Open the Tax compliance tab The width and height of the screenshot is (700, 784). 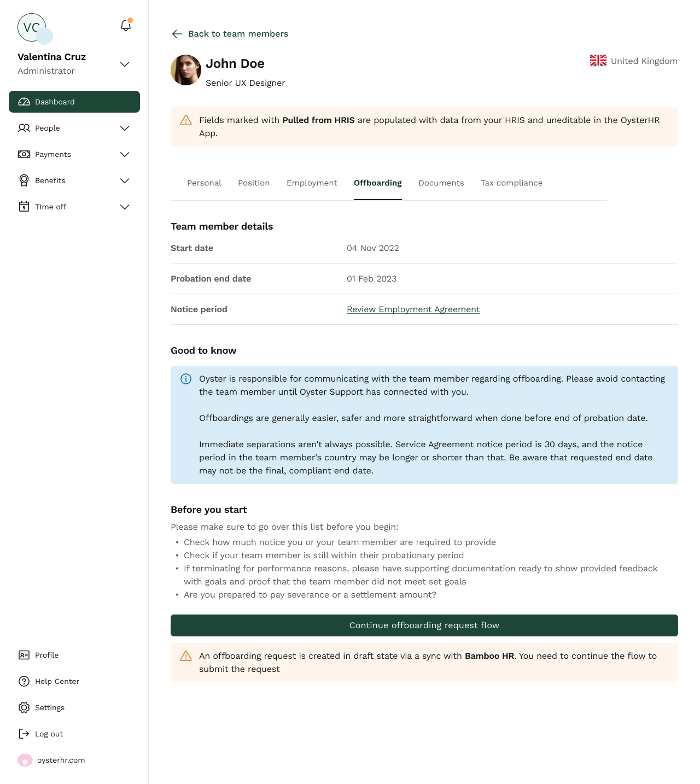point(512,183)
